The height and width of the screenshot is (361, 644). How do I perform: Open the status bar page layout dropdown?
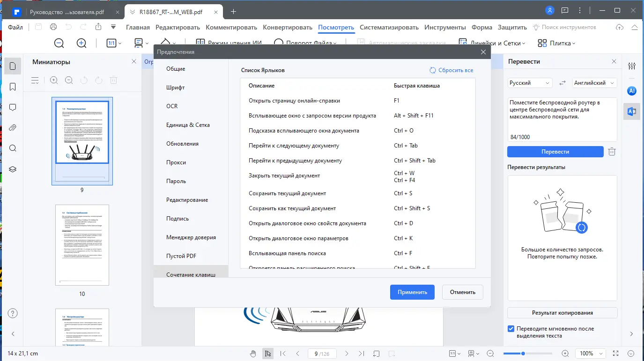coord(473,354)
